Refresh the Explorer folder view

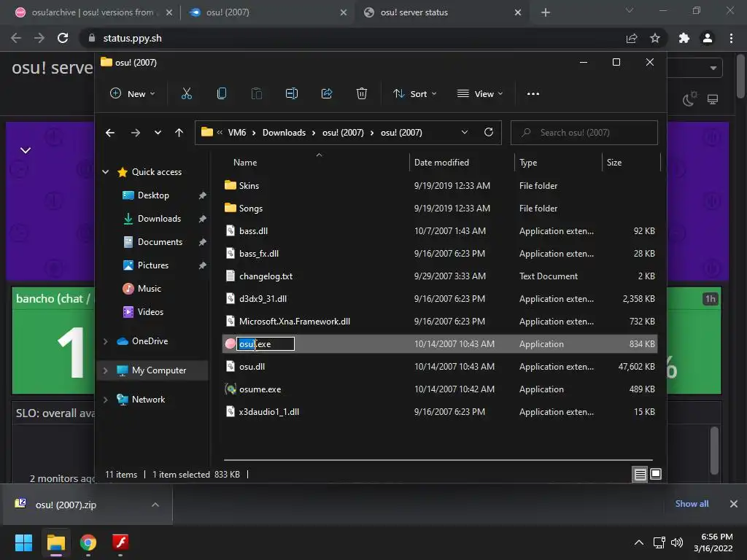[488, 133]
